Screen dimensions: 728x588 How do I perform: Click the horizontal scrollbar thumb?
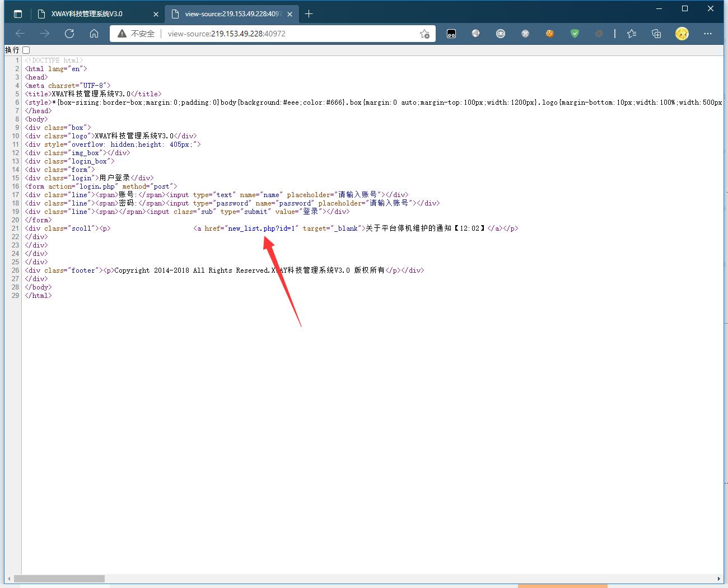point(59,578)
